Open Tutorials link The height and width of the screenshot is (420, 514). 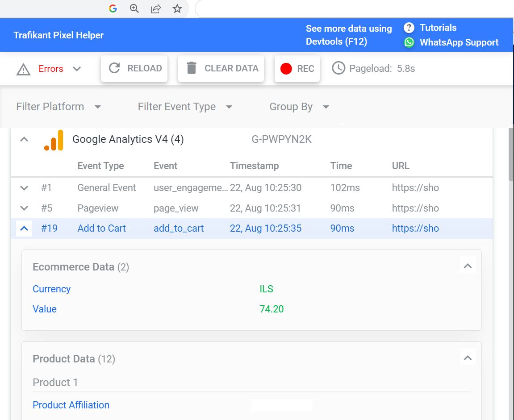coord(438,28)
